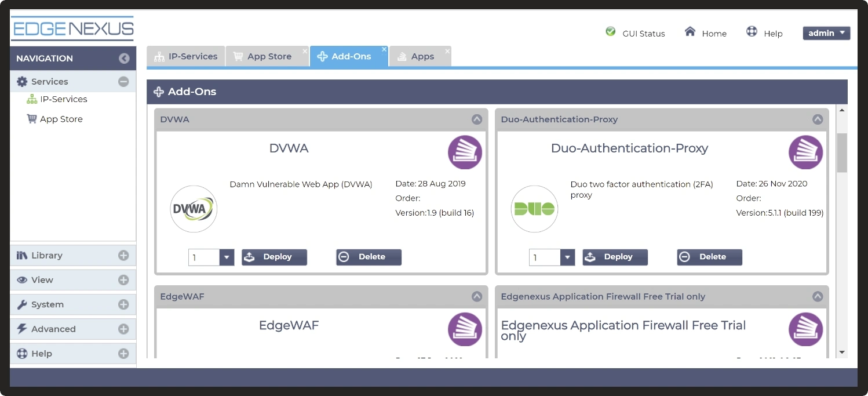This screenshot has height=396, width=868.
Task: Click the DVWA date 28 Aug 2019
Action: pyautogui.click(x=431, y=184)
